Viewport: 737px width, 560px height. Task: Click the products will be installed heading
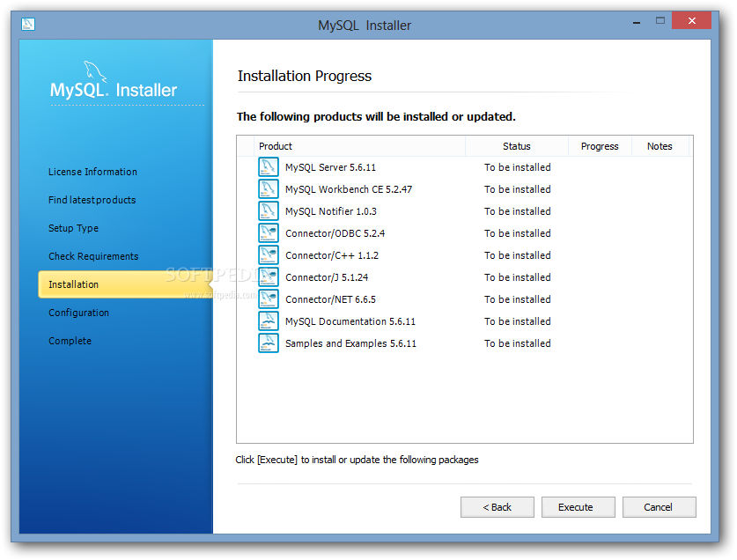tap(376, 116)
